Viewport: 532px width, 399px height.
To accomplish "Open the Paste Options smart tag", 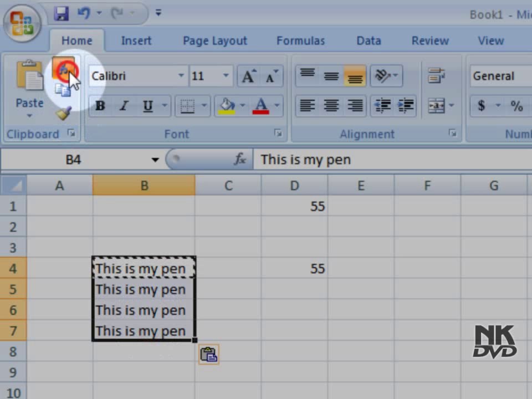I will (x=209, y=354).
